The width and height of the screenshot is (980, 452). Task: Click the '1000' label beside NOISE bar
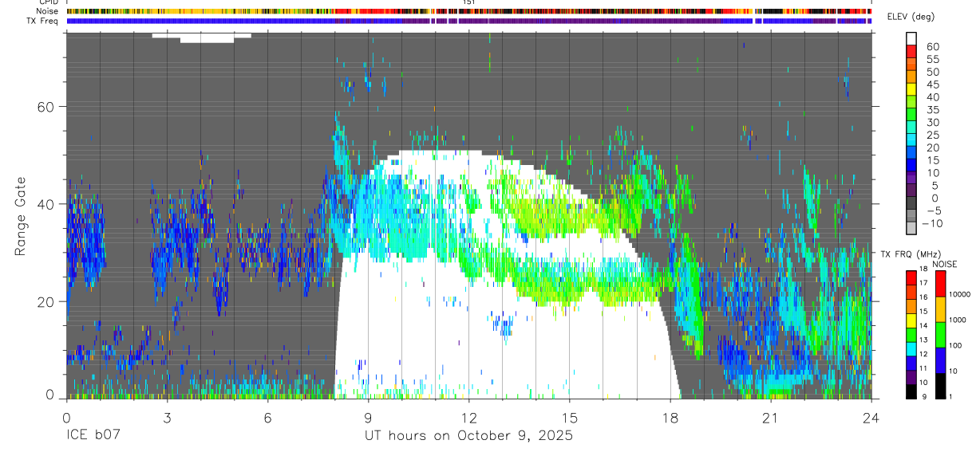pyautogui.click(x=957, y=320)
